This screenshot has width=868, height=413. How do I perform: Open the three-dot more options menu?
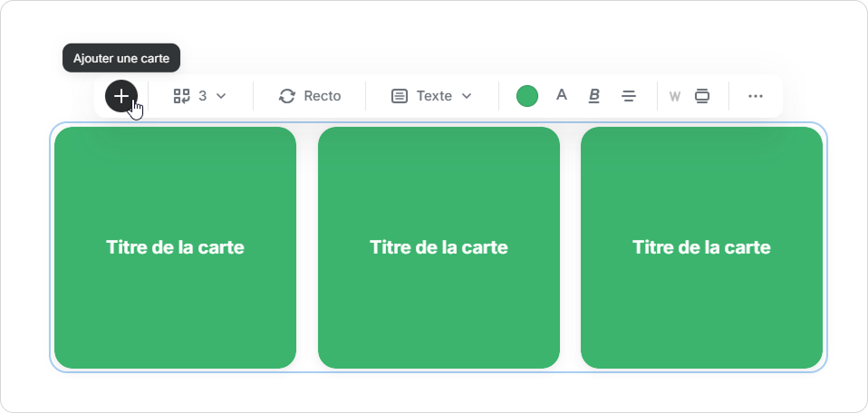tap(756, 96)
